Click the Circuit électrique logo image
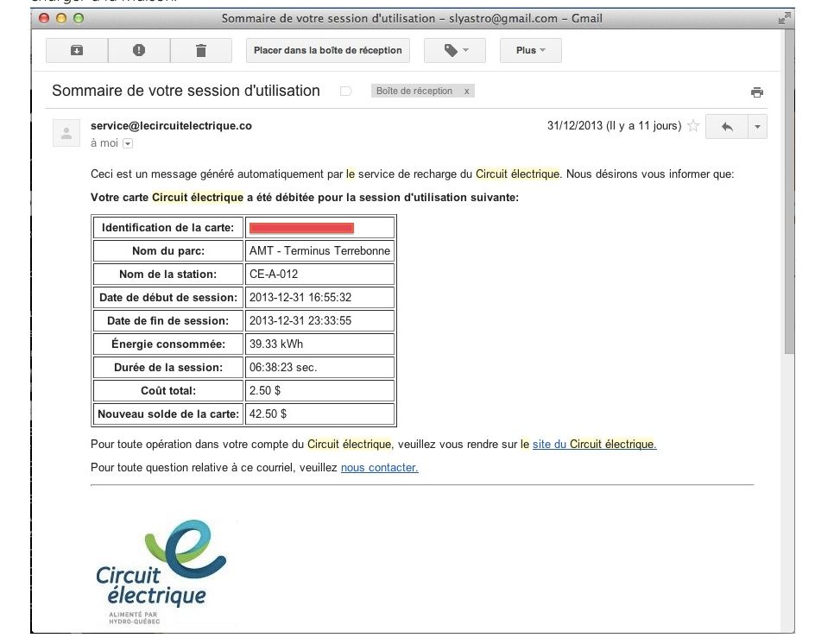 (x=161, y=571)
